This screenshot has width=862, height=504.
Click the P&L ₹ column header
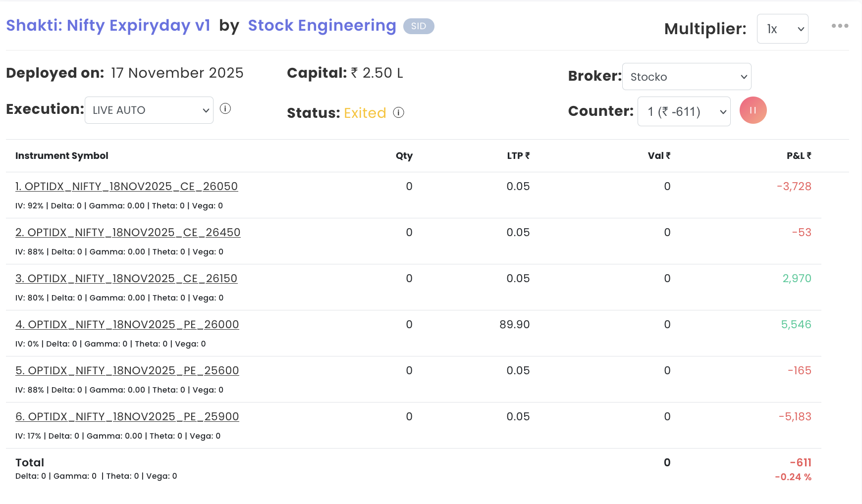tap(799, 156)
